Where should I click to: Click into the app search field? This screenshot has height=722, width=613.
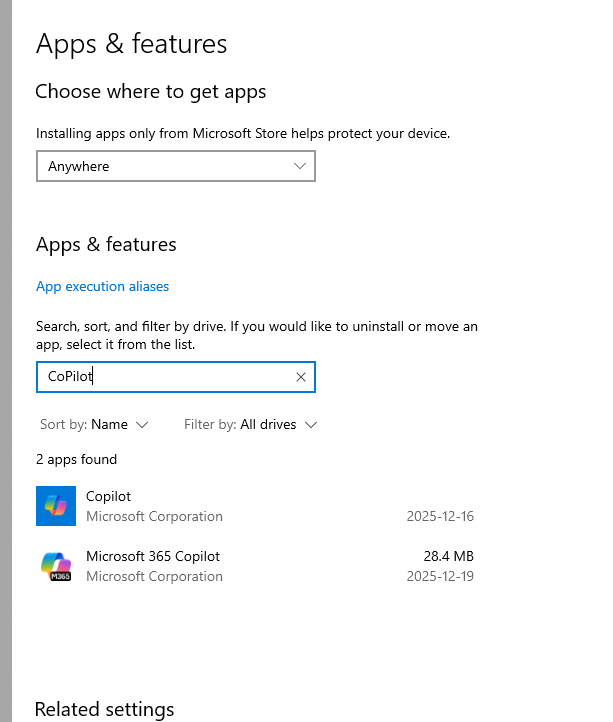[175, 377]
